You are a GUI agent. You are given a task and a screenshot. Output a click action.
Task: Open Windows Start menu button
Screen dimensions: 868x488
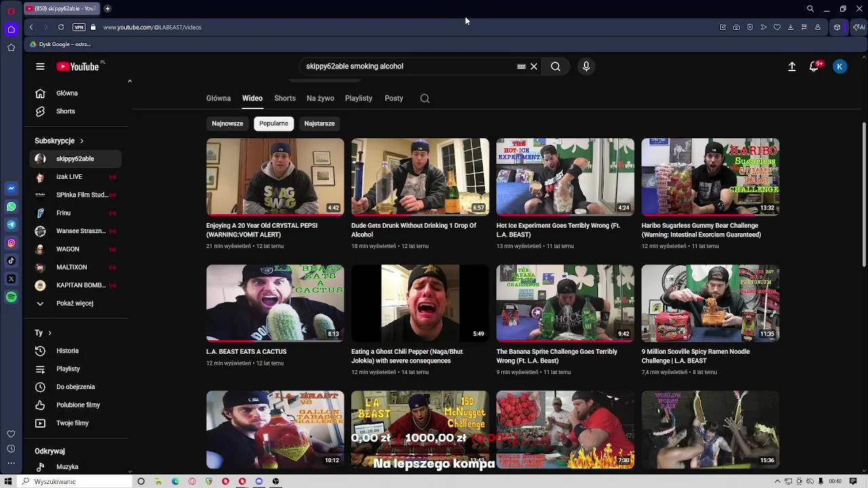click(9, 481)
